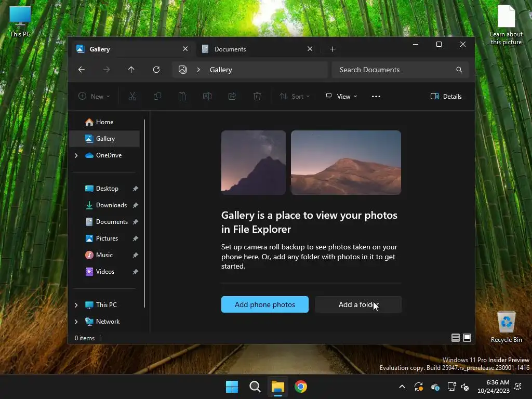Image resolution: width=532 pixels, height=399 pixels.
Task: Open Documents quick access folder
Action: (x=112, y=222)
